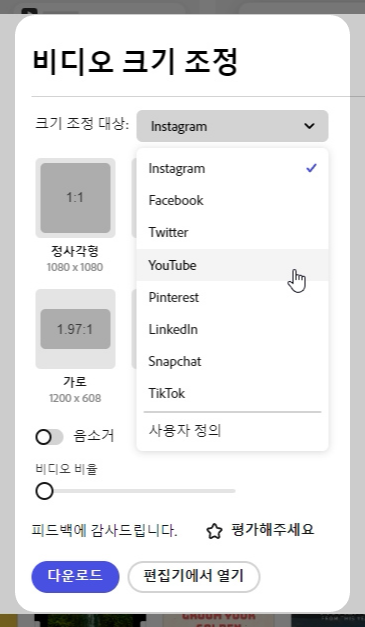
Task: Select Snapchat from the dropdown list
Action: point(232,361)
